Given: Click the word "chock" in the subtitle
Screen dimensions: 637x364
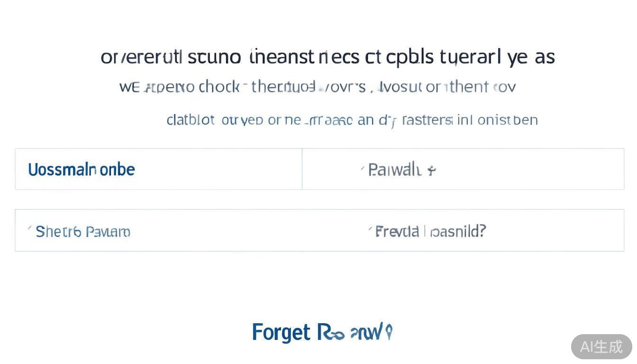Looking at the screenshot, I should tap(219, 87).
